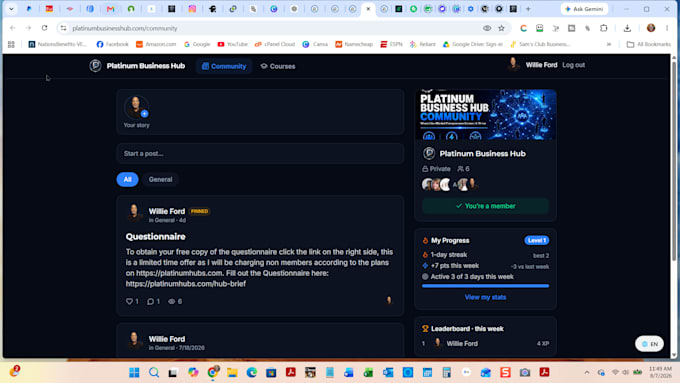Click the You're a member button
The image size is (680, 383).
tap(485, 206)
